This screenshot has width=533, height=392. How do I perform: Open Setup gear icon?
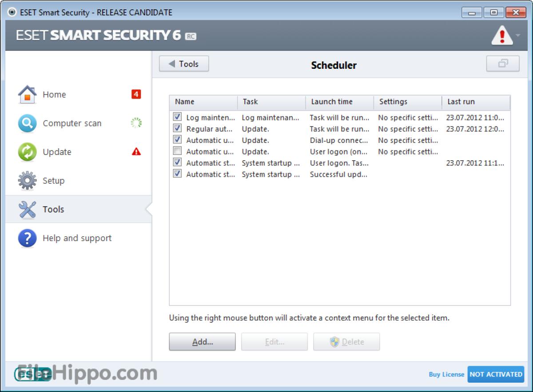pyautogui.click(x=27, y=181)
